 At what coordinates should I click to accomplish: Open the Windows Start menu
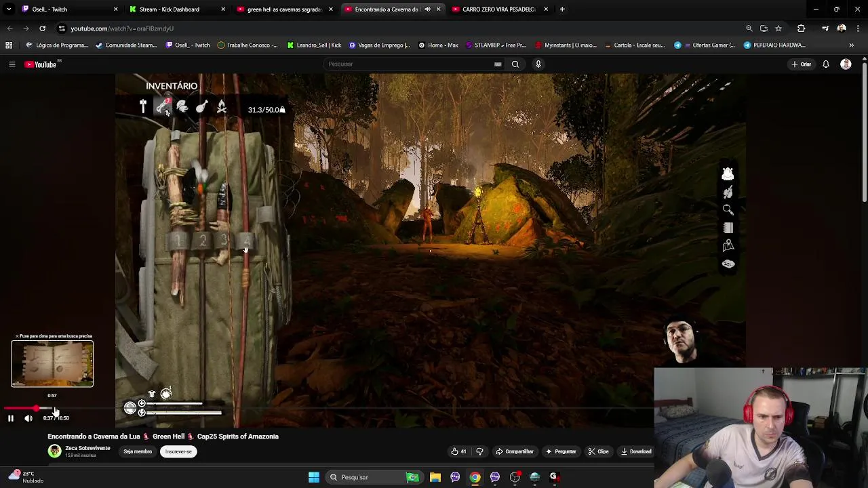point(314,477)
